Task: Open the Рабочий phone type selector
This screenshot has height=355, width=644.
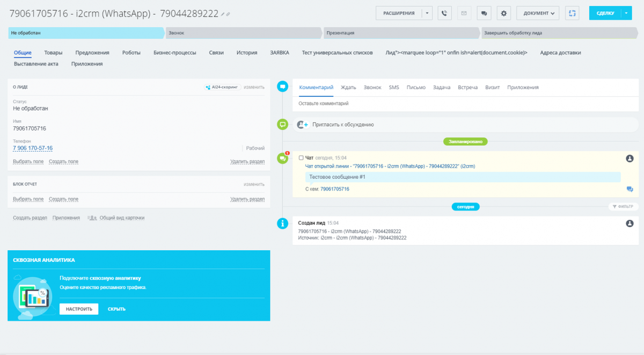Action: (254, 148)
